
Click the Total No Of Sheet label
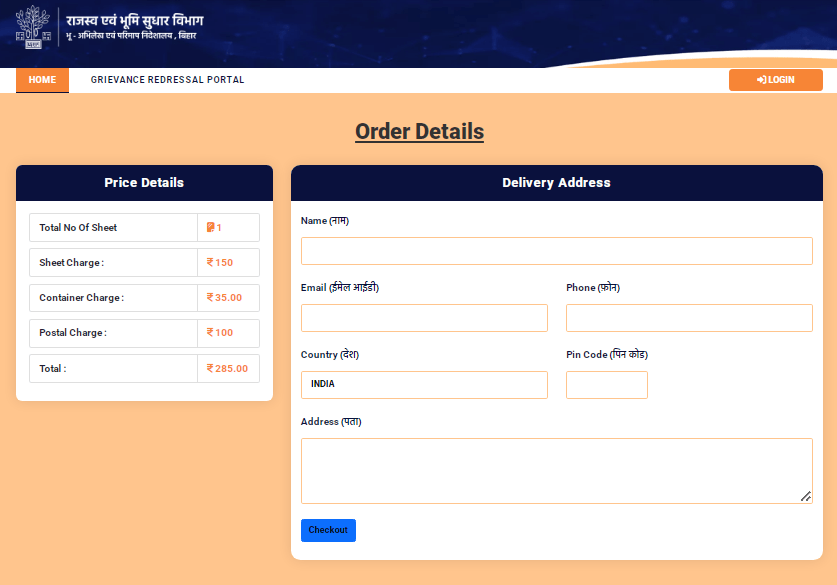click(x=78, y=228)
